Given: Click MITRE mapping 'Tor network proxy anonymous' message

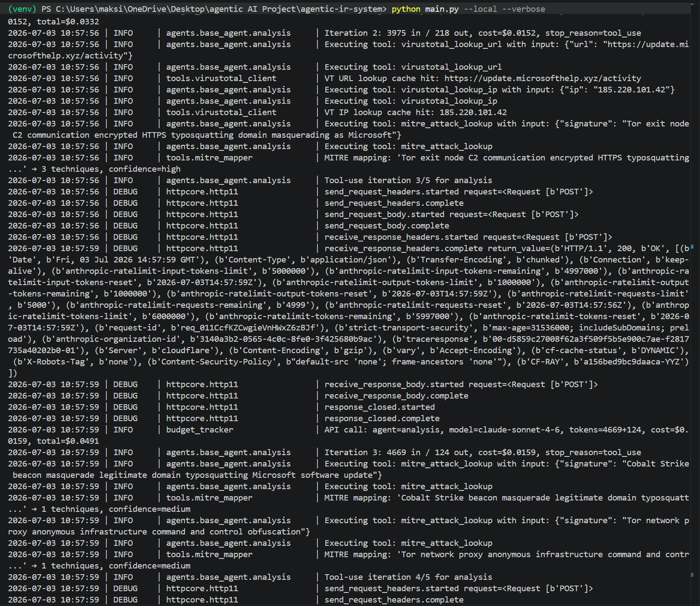Looking at the screenshot, I should [507, 554].
